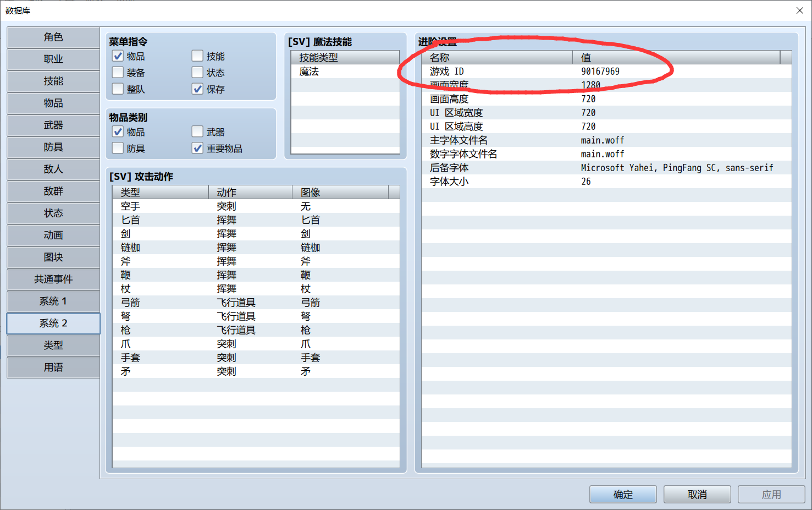The image size is (812, 510).
Task: Switch to the 职业 tab
Action: click(53, 59)
